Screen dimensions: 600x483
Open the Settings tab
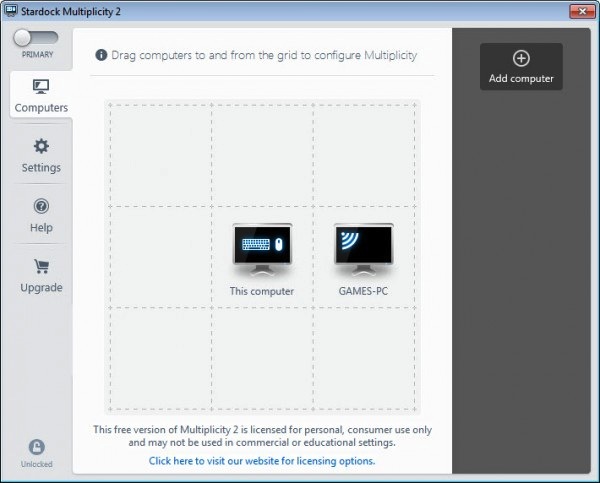tap(41, 155)
